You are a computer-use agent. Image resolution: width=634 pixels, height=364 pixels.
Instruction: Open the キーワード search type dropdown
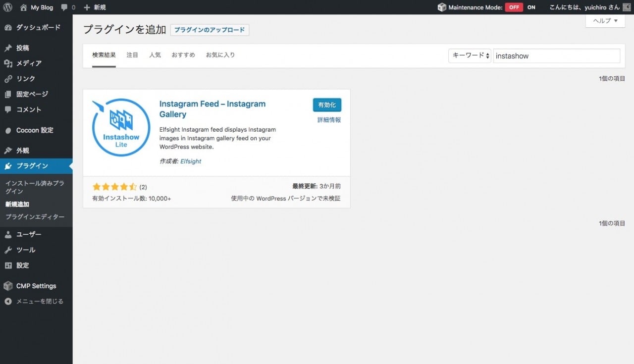470,55
